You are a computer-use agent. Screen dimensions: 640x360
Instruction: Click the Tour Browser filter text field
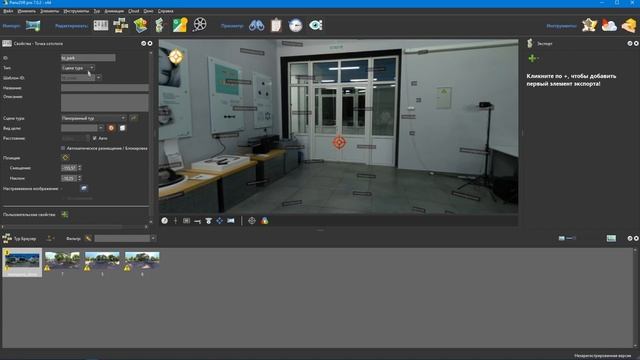(x=122, y=238)
